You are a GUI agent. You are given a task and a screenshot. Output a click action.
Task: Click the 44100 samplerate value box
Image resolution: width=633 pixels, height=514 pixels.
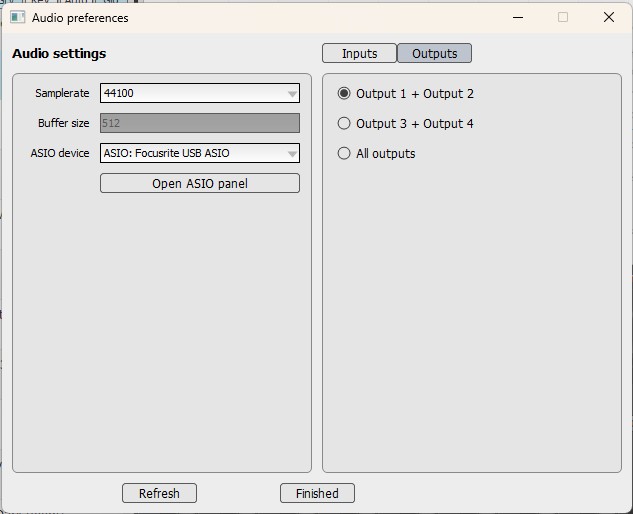[190, 94]
